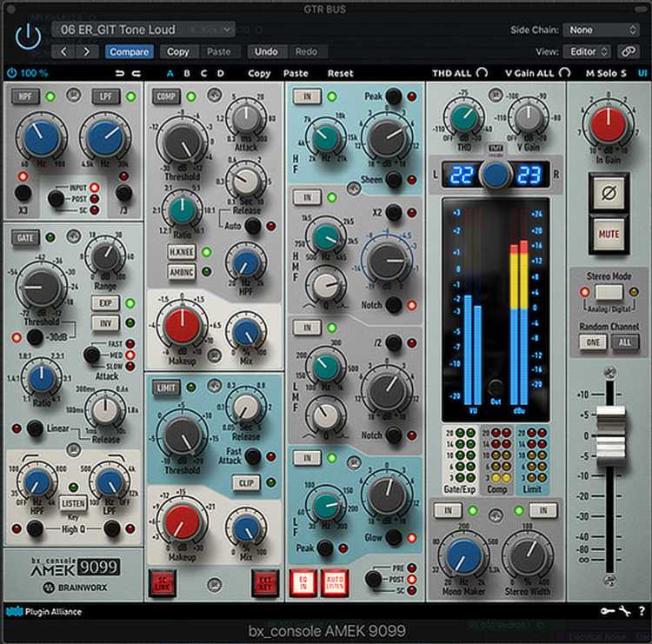Image resolution: width=652 pixels, height=644 pixels.
Task: Toggle the Mono Maker IN button
Action: (x=448, y=510)
